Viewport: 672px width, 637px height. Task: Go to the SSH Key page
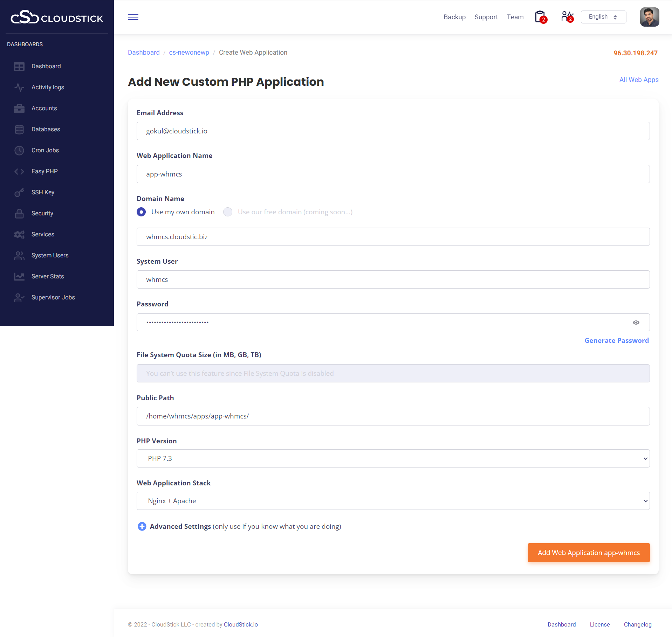point(43,192)
